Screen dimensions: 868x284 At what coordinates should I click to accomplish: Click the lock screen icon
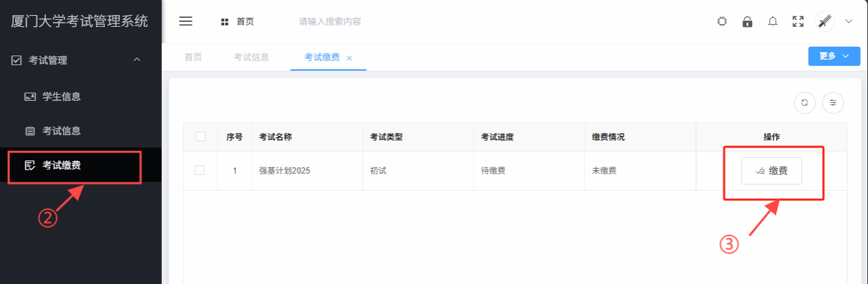pos(747,21)
